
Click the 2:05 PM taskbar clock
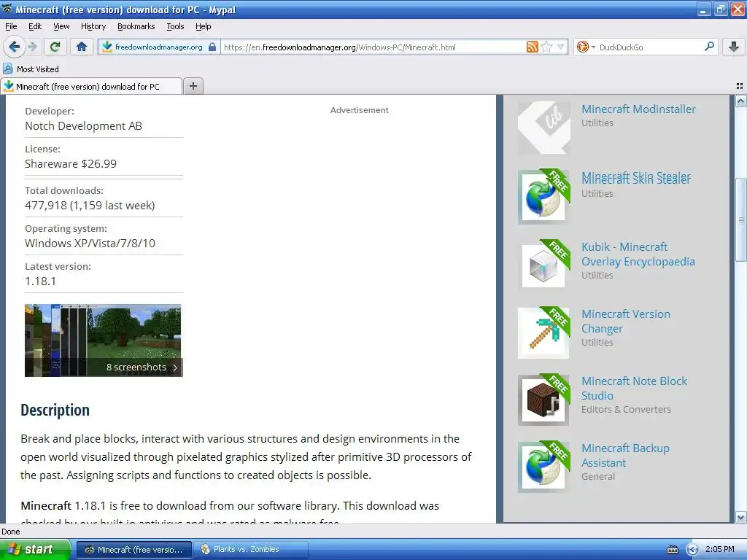pyautogui.click(x=719, y=549)
